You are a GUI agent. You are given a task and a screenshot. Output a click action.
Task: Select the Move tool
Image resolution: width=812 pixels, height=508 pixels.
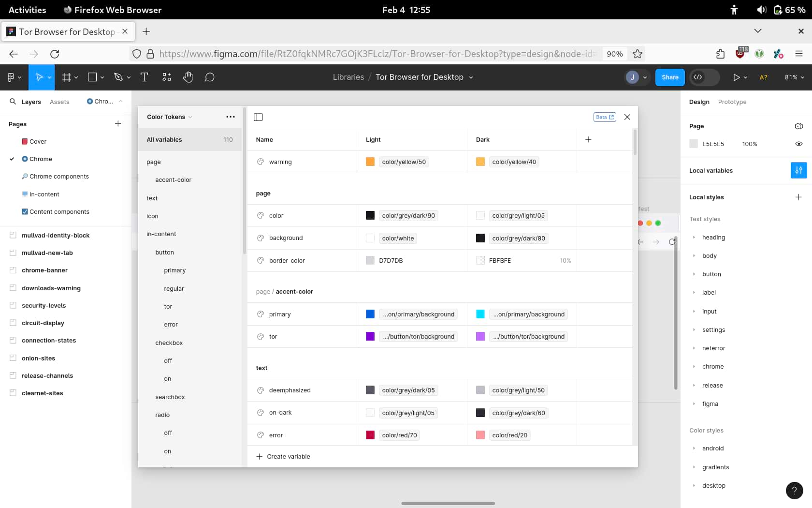coord(40,77)
